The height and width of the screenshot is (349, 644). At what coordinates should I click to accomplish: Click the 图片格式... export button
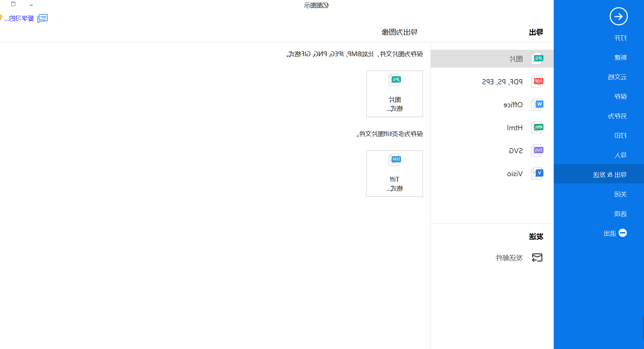tap(394, 94)
